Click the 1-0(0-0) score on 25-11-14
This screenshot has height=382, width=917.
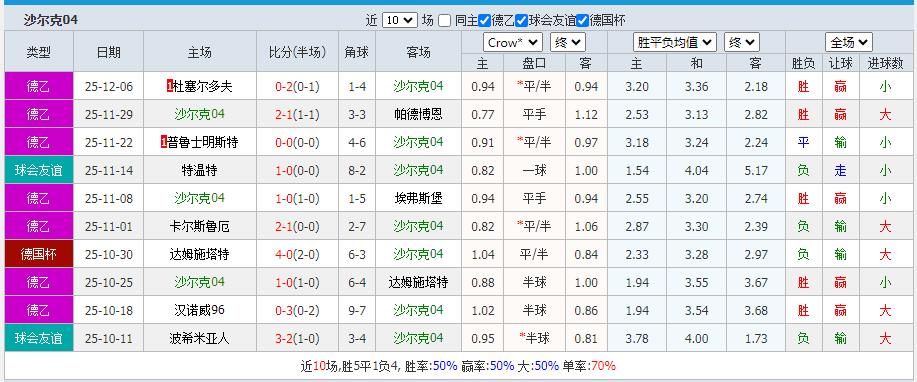[297, 170]
